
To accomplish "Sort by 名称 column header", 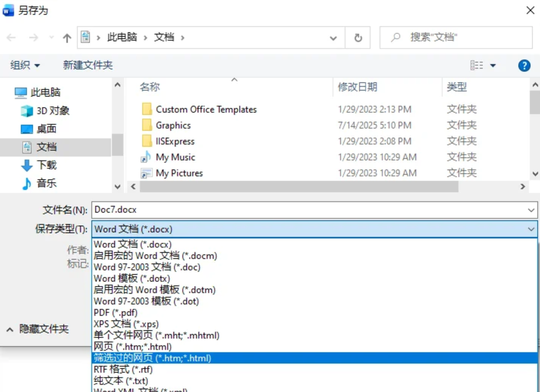I will click(x=150, y=87).
